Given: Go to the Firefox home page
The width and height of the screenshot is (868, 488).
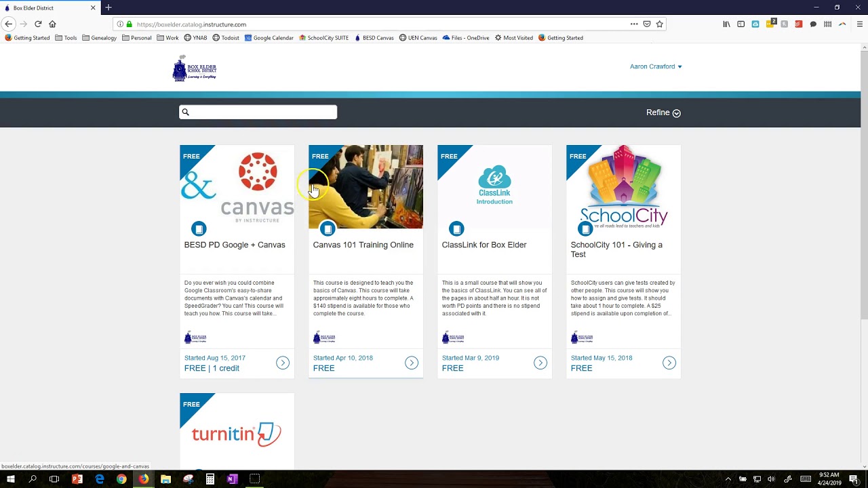Looking at the screenshot, I should click(52, 24).
